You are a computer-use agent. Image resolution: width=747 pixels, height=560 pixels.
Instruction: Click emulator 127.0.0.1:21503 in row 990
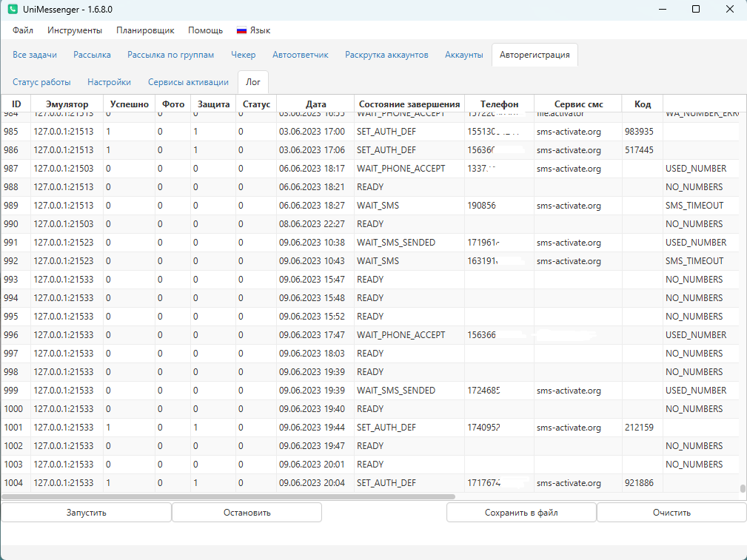coord(64,224)
